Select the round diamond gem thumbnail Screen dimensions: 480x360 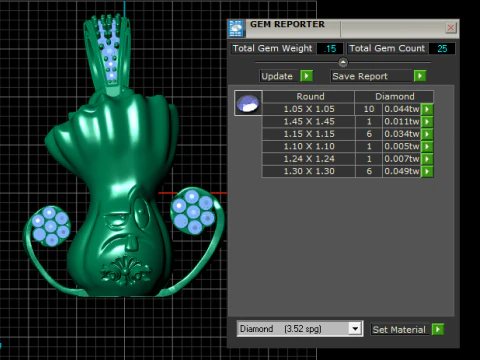(x=248, y=103)
